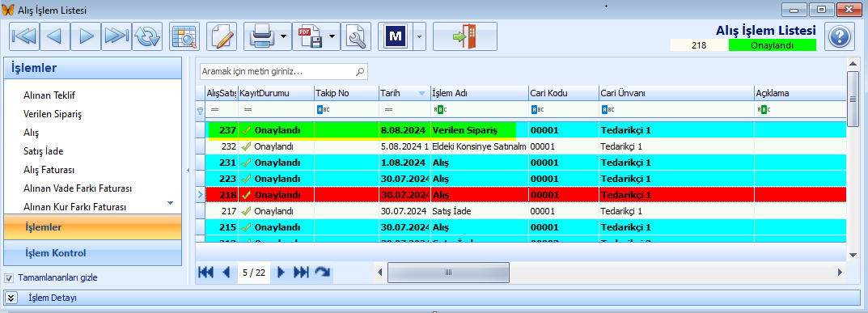Select row 215 Alış
This screenshot has width=868, height=313.
coord(526,226)
